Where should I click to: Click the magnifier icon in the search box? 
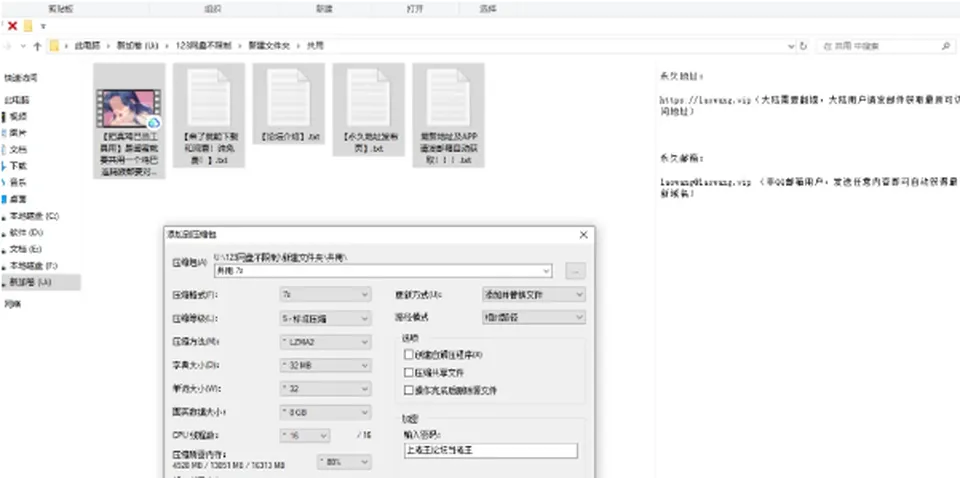(946, 46)
